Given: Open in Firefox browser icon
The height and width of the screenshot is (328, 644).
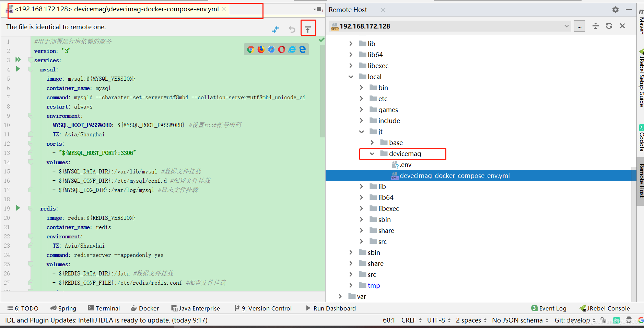Looking at the screenshot, I should pos(261,49).
